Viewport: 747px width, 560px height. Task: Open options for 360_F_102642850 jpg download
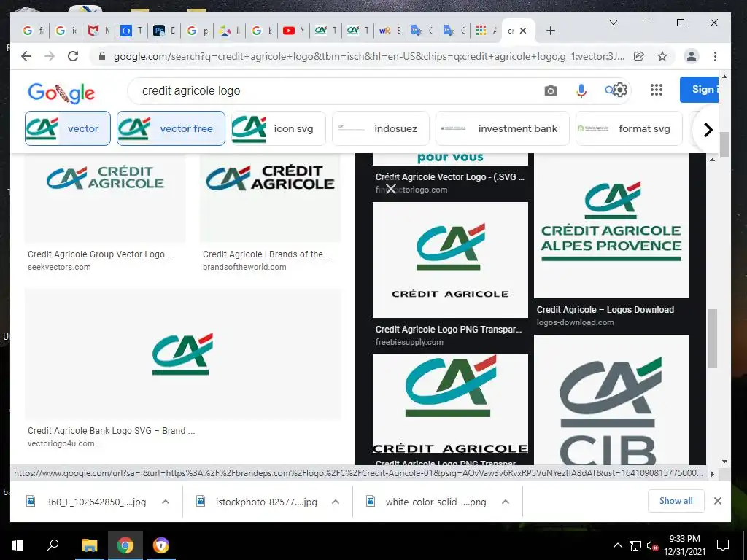click(166, 502)
